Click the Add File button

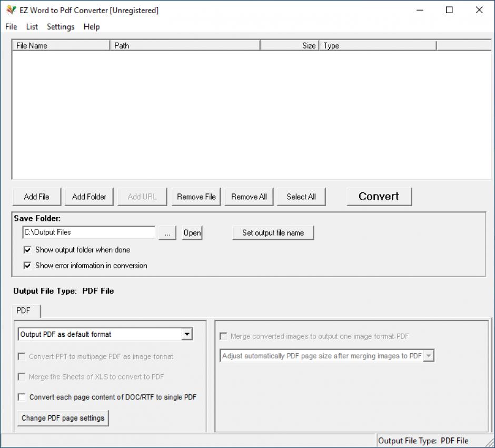[37, 197]
